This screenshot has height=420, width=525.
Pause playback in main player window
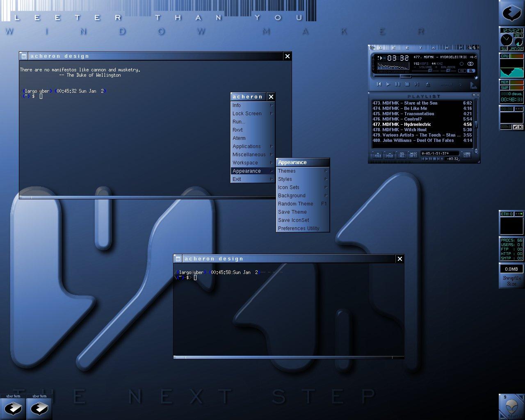point(397,84)
